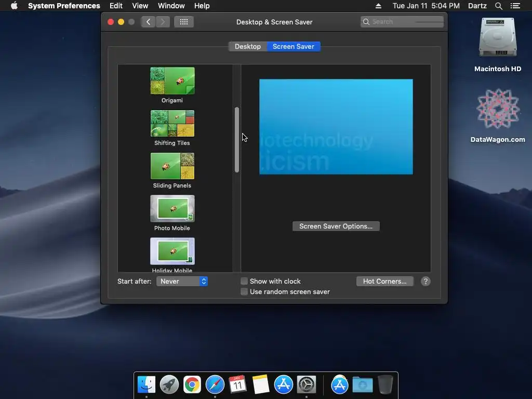Show all preferences grid button

point(184,22)
